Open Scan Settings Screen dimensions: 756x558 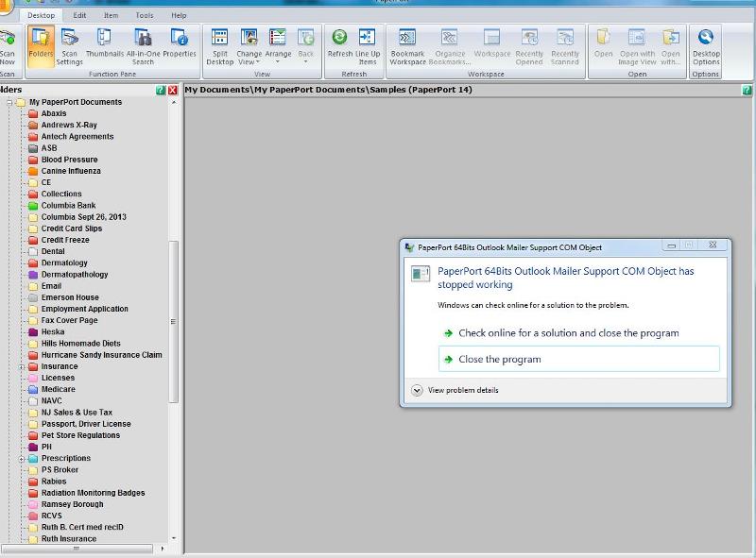click(x=71, y=47)
